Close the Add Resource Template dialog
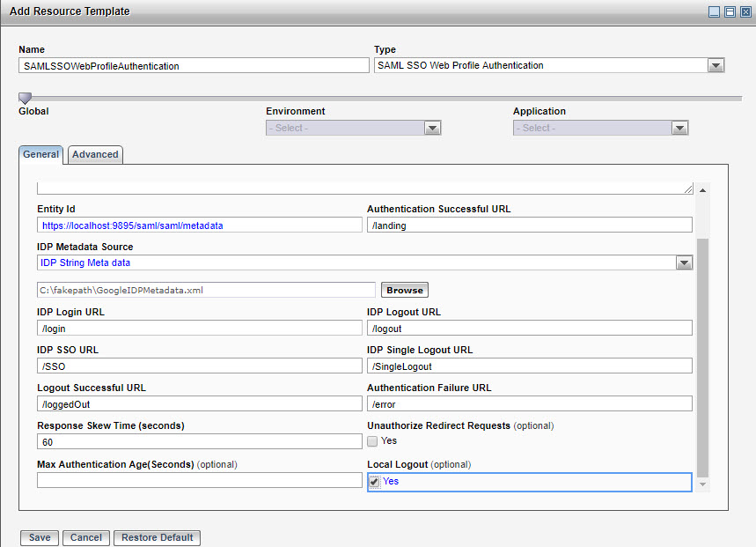Screen dimensions: 756x547 tap(744, 11)
